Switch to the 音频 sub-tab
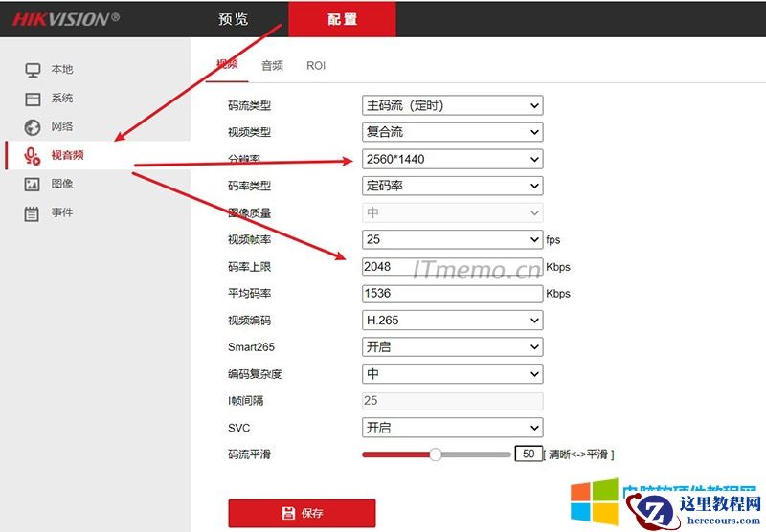The height and width of the screenshot is (532, 766). pyautogui.click(x=272, y=65)
